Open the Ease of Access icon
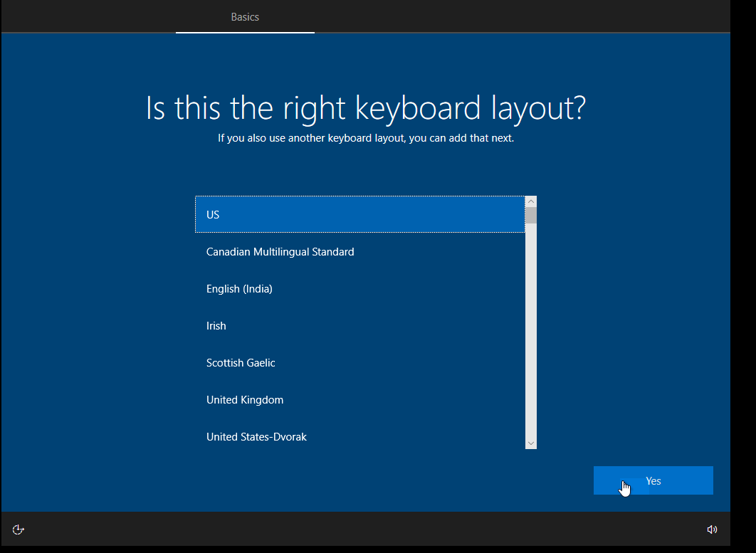Screen dimensions: 756x553 point(19,530)
